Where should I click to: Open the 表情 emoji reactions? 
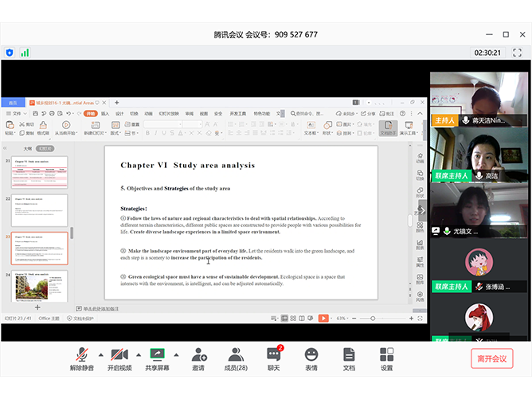click(311, 354)
